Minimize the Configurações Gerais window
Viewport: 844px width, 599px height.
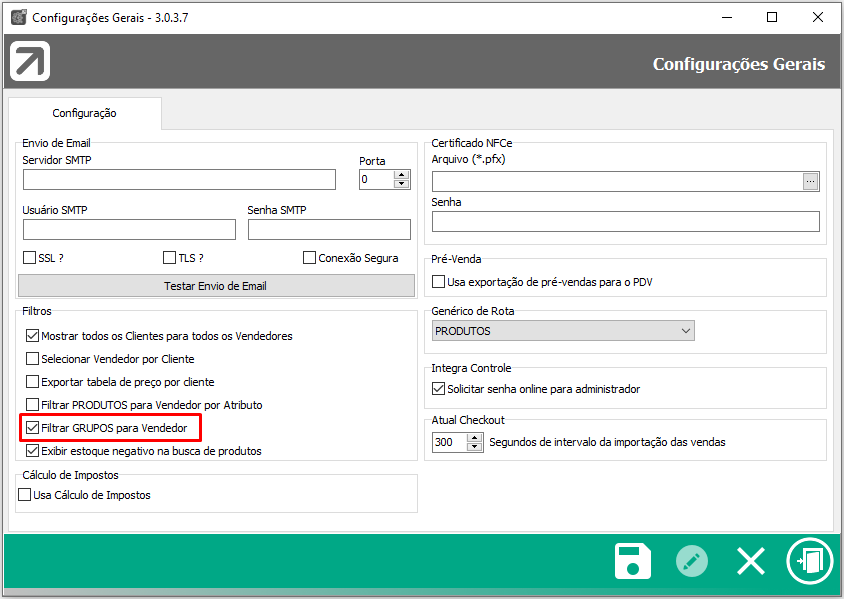click(727, 17)
